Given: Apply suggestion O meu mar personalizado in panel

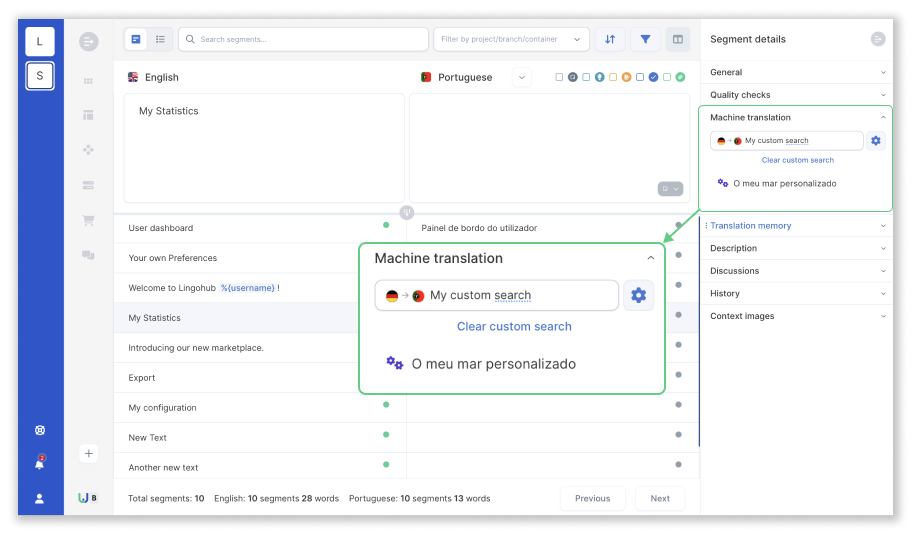Looking at the screenshot, I should [x=784, y=183].
